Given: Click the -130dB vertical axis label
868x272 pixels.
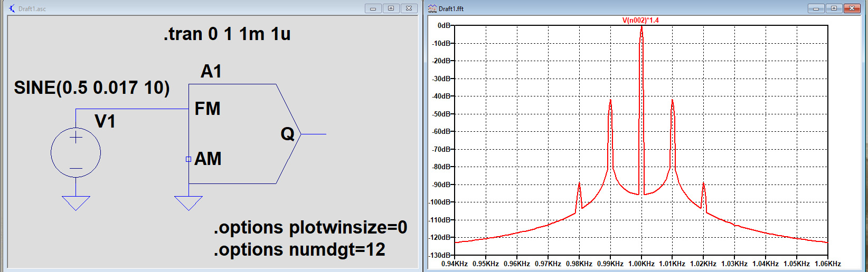Looking at the screenshot, I should 441,255.
